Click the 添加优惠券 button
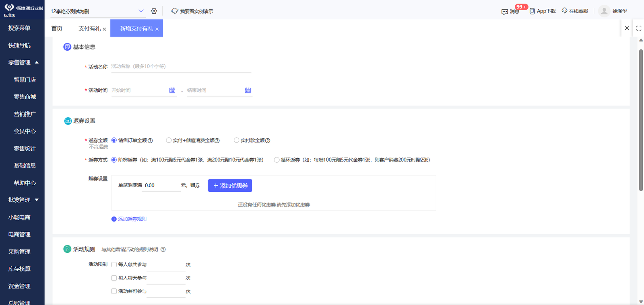The height and width of the screenshot is (305, 644). 230,186
